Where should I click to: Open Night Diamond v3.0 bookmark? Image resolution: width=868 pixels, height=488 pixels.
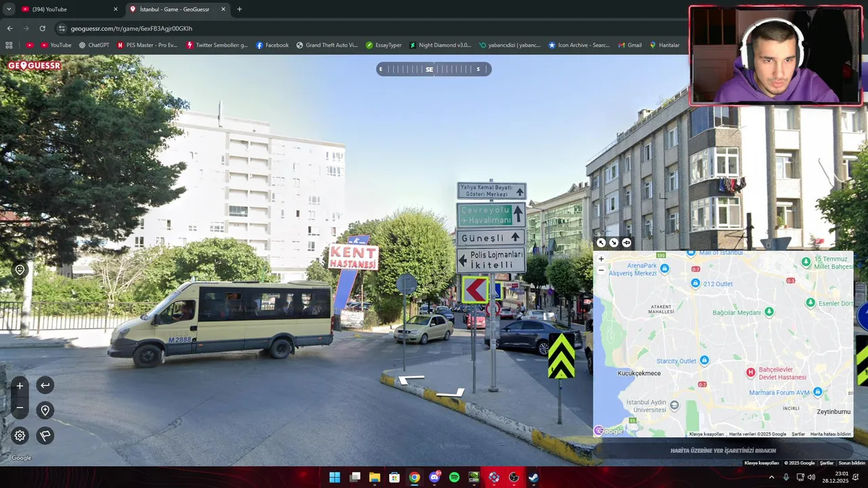tap(439, 45)
